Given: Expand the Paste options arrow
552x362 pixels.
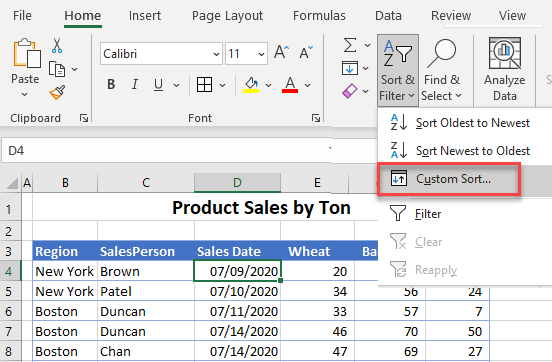Looking at the screenshot, I should pyautogui.click(x=24, y=94).
